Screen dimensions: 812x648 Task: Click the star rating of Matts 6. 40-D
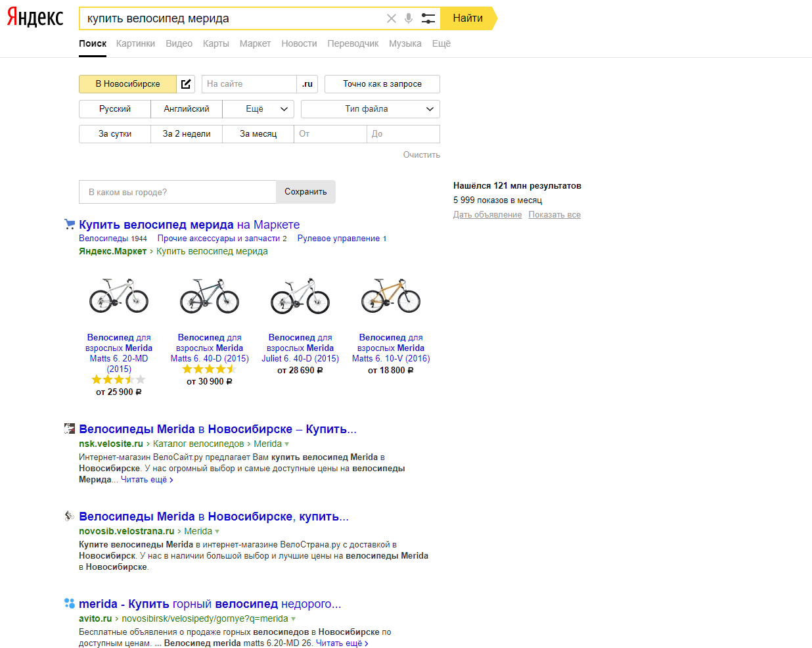[x=210, y=369]
